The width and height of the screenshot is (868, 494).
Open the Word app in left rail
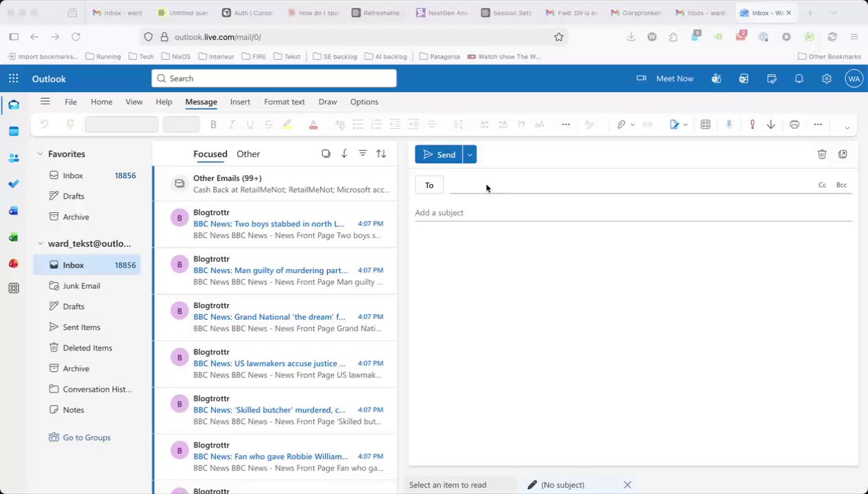[14, 211]
